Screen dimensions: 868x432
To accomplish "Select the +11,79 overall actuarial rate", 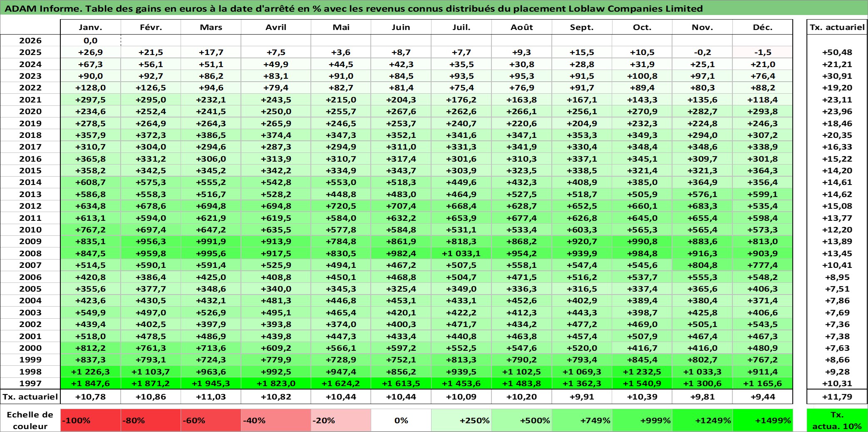I will pyautogui.click(x=837, y=397).
